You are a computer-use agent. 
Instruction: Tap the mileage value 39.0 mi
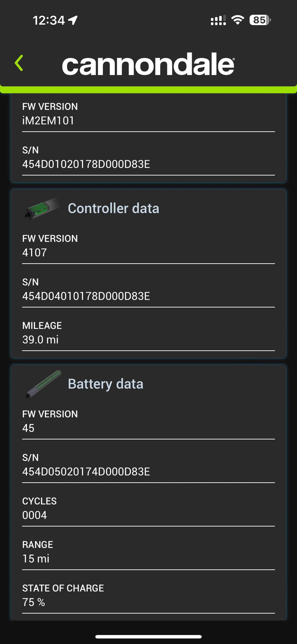[x=40, y=340]
